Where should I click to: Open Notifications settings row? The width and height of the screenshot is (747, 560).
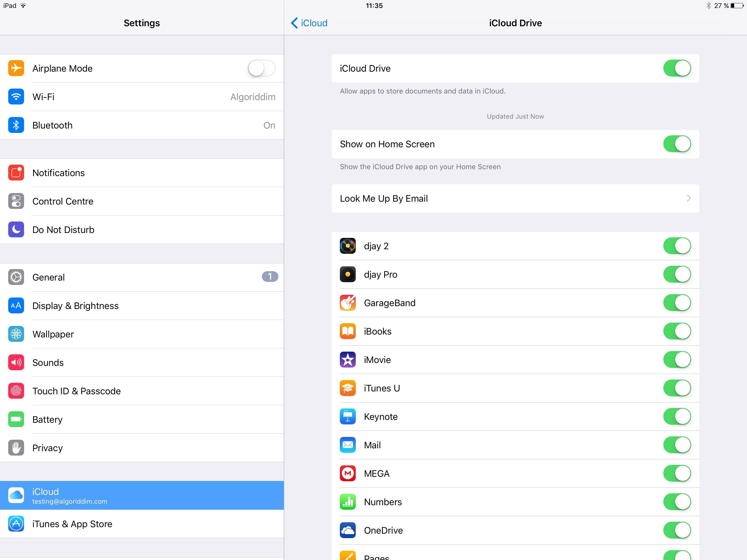(142, 173)
